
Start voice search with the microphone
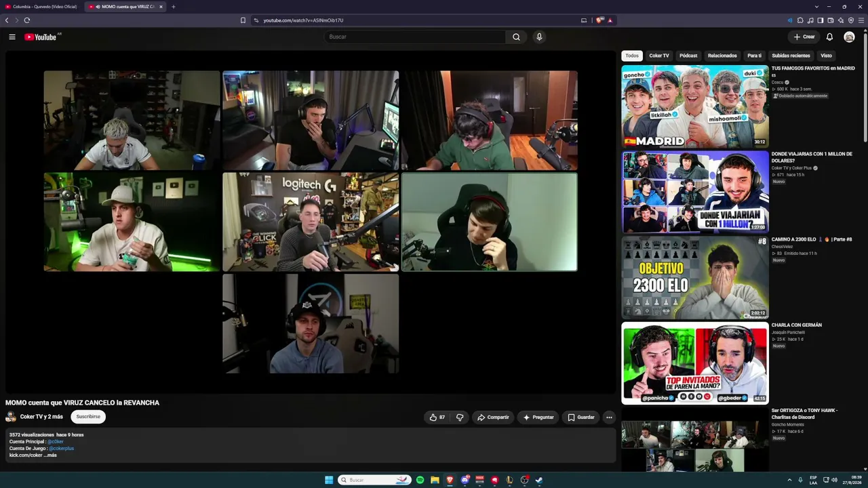tap(539, 37)
